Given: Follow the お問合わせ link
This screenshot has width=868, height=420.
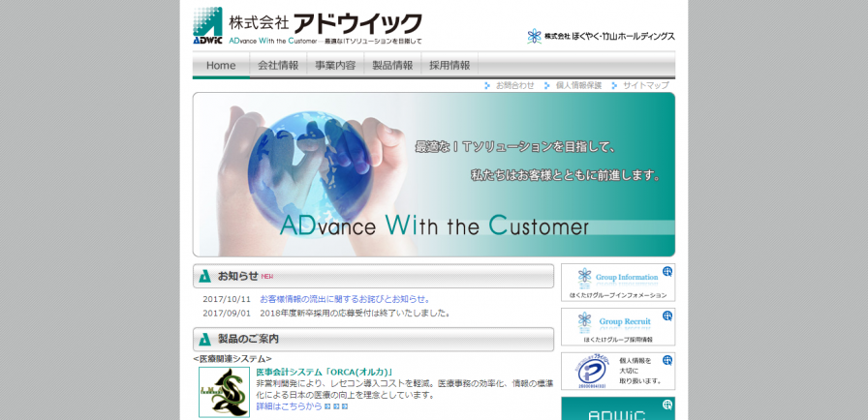Looking at the screenshot, I should pos(514,86).
